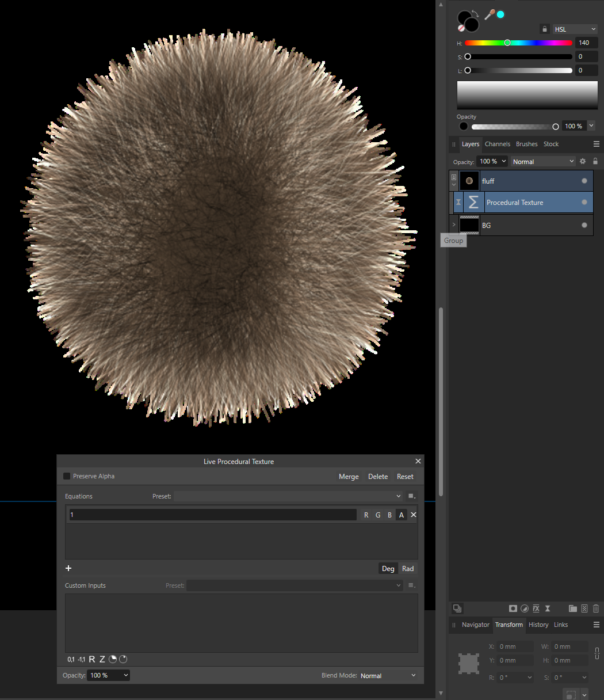Add a live filter hourglass icon
This screenshot has width=604, height=700.
pyautogui.click(x=548, y=608)
